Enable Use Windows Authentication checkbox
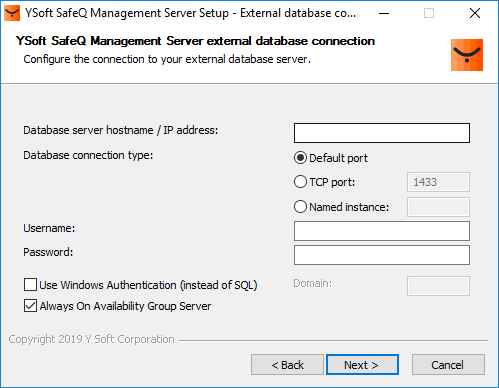The height and width of the screenshot is (388, 499). (30, 285)
